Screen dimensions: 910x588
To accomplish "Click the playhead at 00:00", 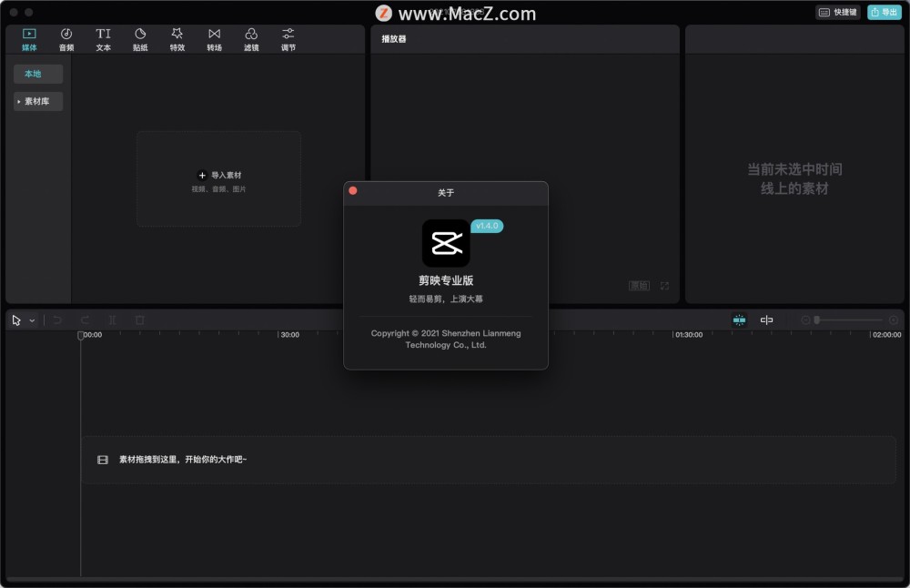I will (81, 335).
